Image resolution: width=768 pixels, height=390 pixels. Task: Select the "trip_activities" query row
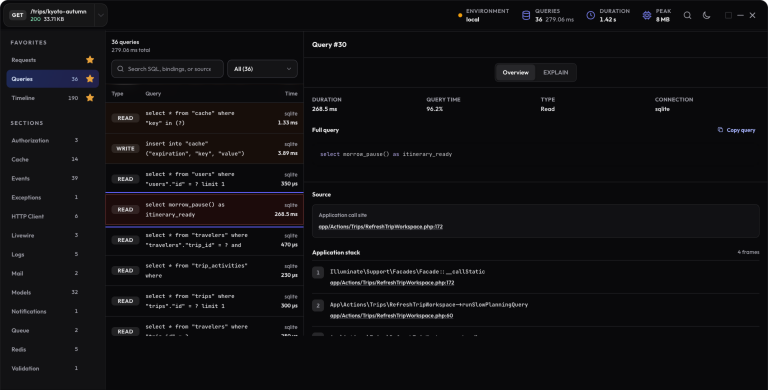pos(205,270)
